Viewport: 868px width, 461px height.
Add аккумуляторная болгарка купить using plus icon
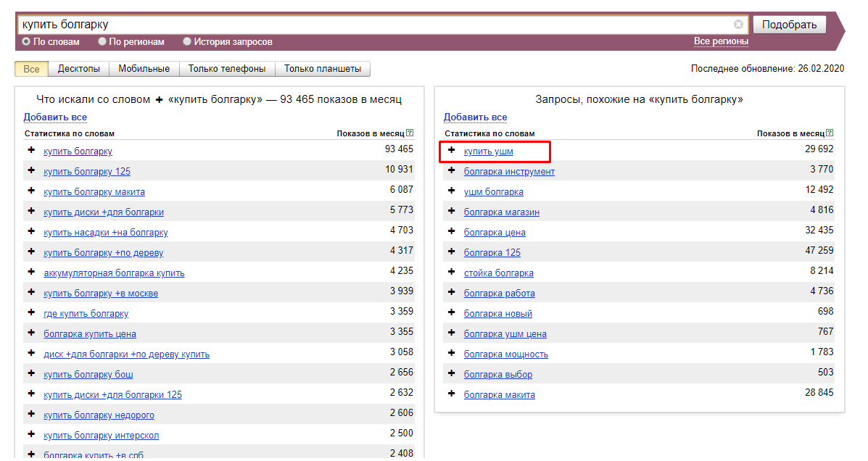tap(32, 272)
